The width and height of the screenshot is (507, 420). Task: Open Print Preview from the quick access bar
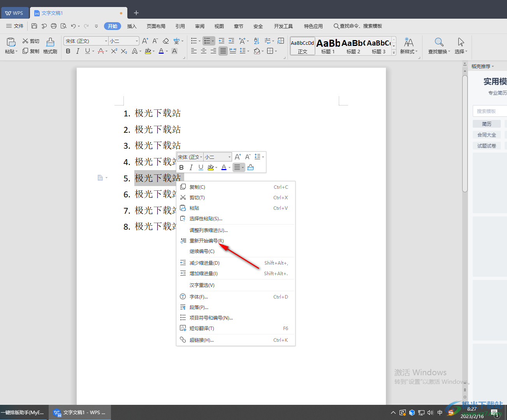(x=63, y=26)
